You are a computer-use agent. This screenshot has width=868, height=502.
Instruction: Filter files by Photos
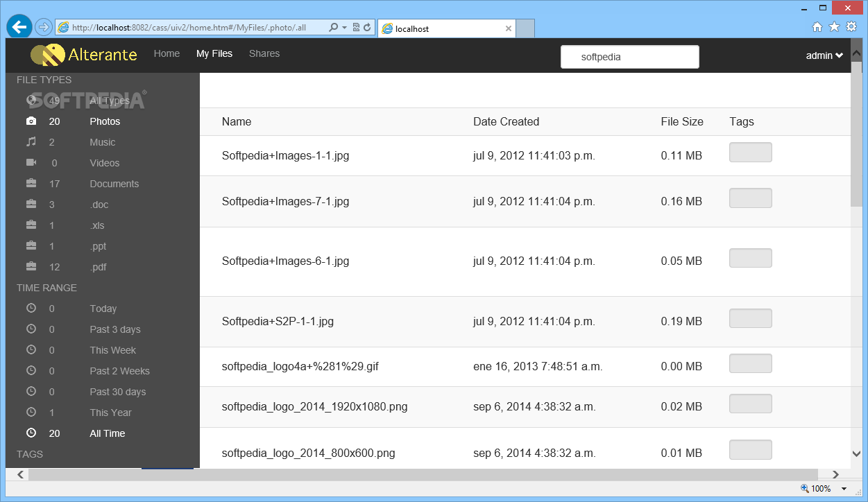pos(105,121)
